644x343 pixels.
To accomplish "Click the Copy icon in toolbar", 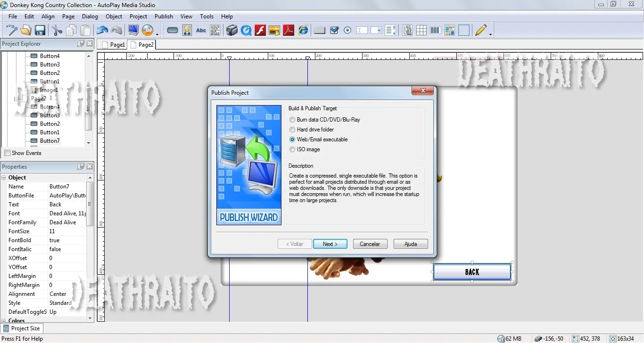I will click(x=71, y=31).
